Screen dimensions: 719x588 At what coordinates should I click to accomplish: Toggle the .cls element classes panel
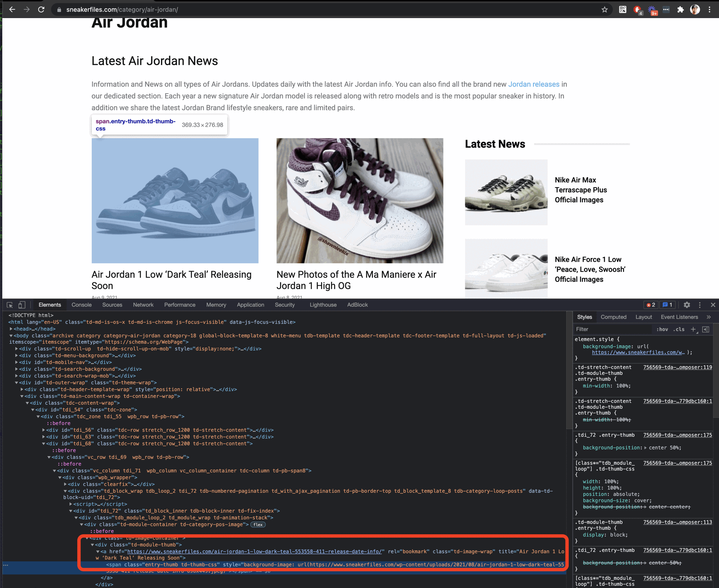(679, 329)
